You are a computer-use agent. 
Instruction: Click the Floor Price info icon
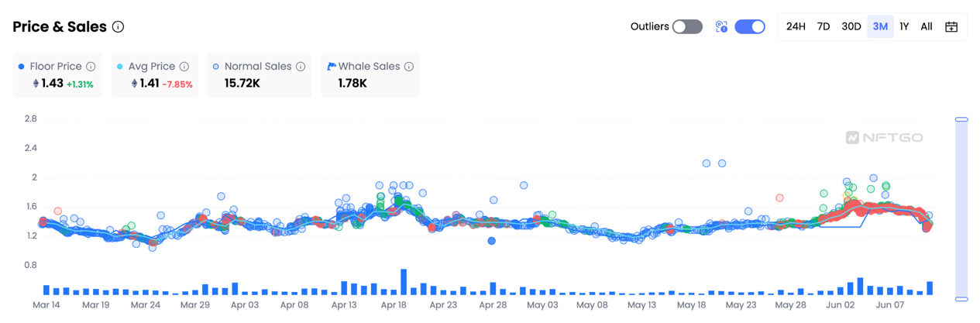tap(91, 67)
